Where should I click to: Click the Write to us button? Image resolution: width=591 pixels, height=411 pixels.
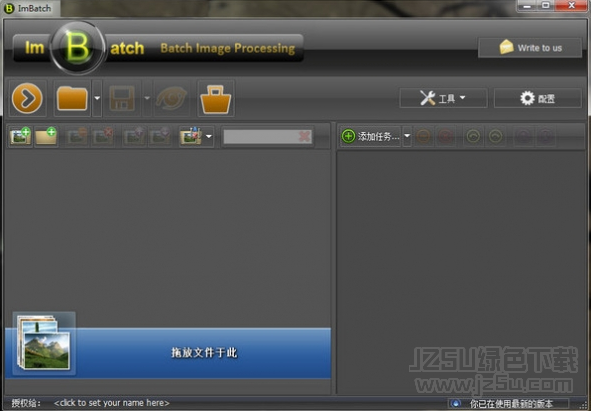tap(530, 48)
